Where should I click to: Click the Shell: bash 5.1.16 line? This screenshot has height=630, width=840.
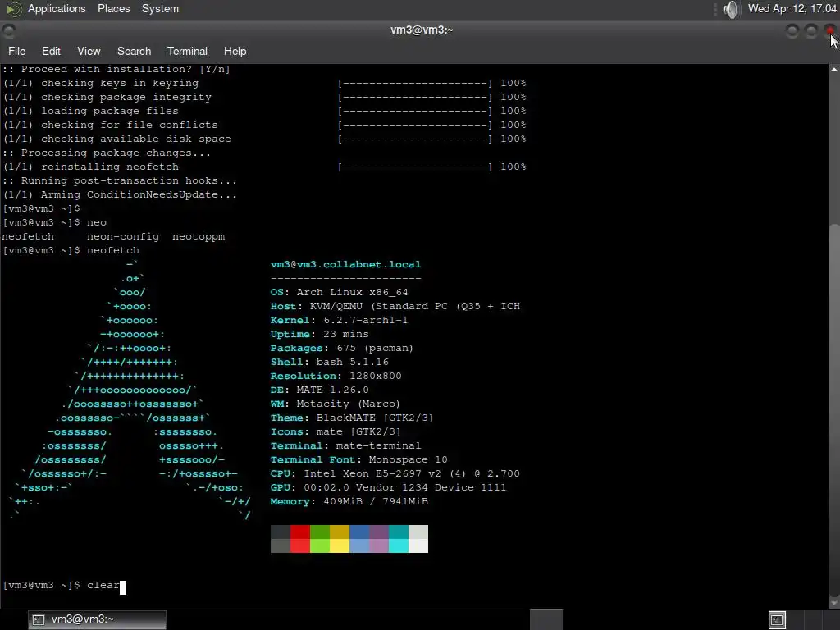pos(330,362)
